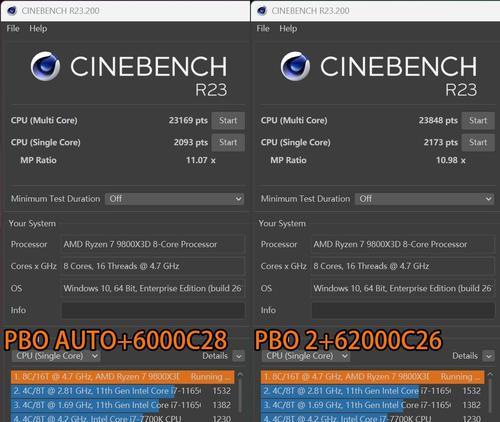The height and width of the screenshot is (422, 500).
Task: Start Single Core test in right window
Action: (478, 143)
